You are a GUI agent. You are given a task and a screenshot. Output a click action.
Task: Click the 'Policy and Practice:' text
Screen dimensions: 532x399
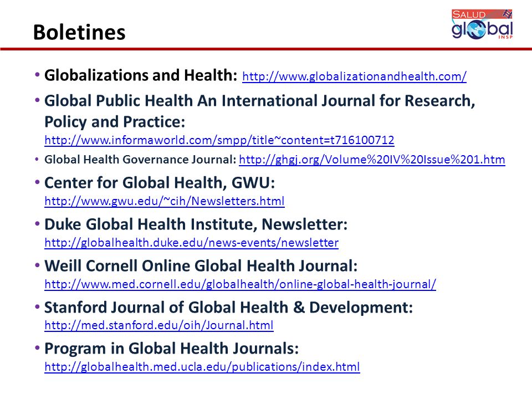pyautogui.click(x=115, y=122)
